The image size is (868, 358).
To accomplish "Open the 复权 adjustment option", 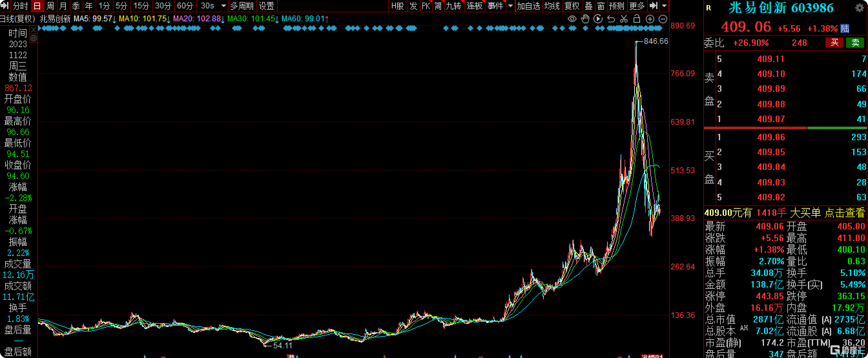I will click(572, 6).
